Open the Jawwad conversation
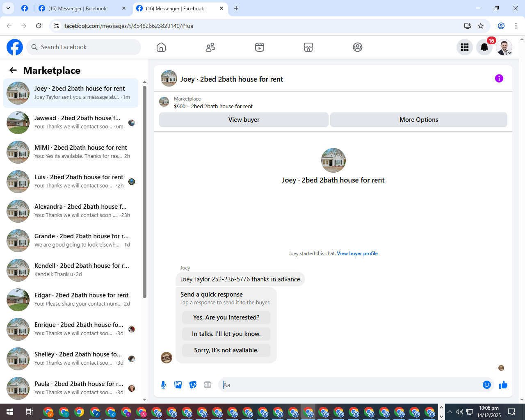Viewport: 525px width, 420px height. pyautogui.click(x=71, y=123)
